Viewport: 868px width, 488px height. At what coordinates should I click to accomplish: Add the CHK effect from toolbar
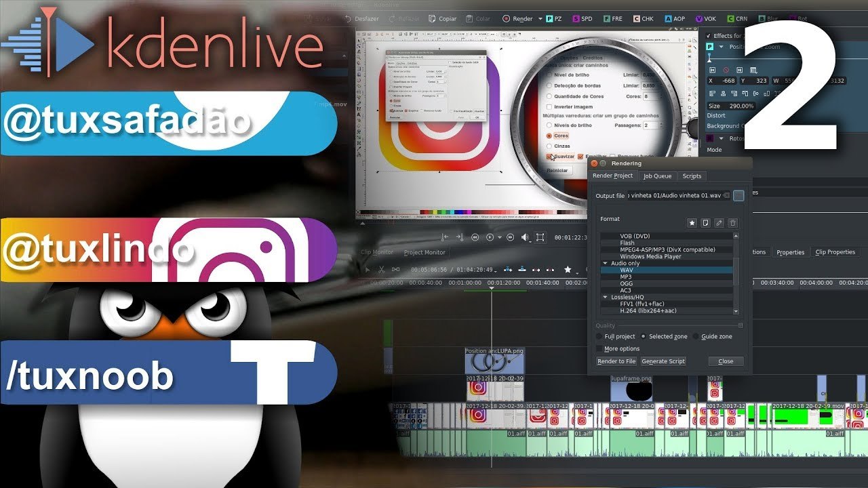pos(643,19)
